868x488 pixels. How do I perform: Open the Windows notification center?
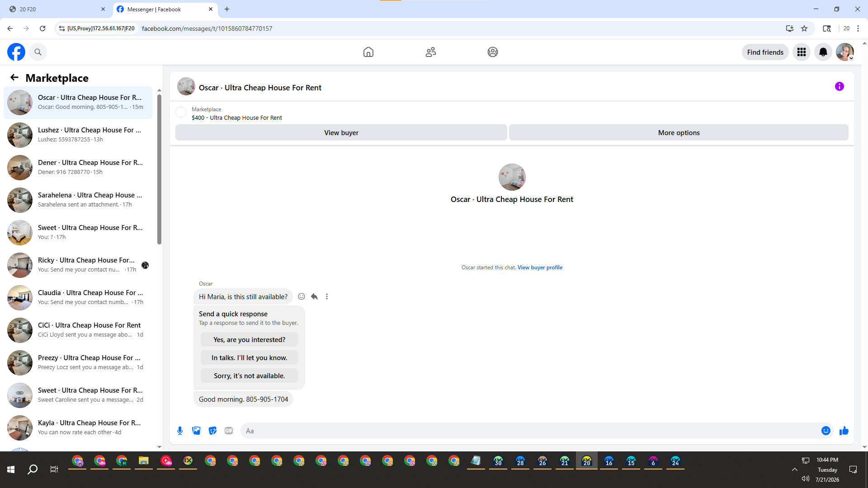coord(853,469)
